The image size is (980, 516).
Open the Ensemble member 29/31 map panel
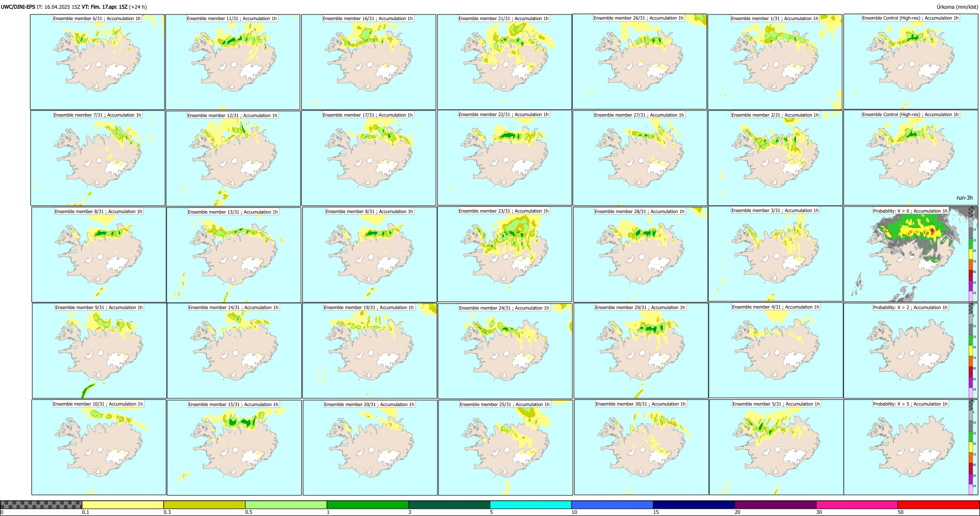tap(641, 351)
